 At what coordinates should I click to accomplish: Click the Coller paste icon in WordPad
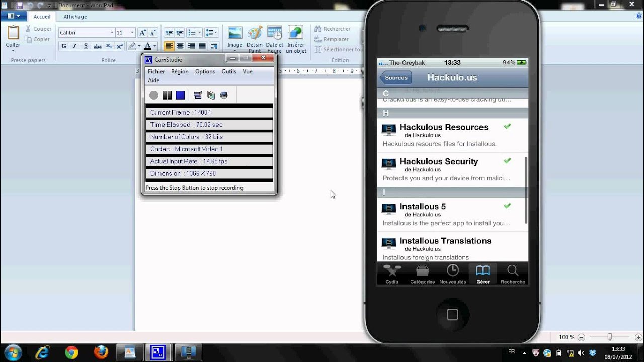(x=13, y=33)
